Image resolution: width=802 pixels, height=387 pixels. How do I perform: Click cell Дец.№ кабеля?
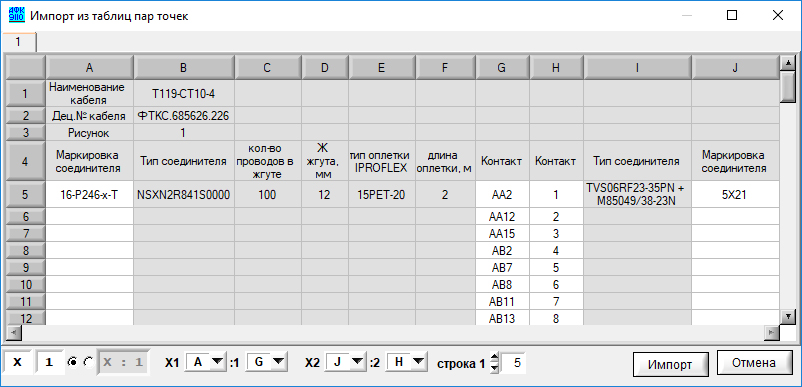tap(90, 116)
